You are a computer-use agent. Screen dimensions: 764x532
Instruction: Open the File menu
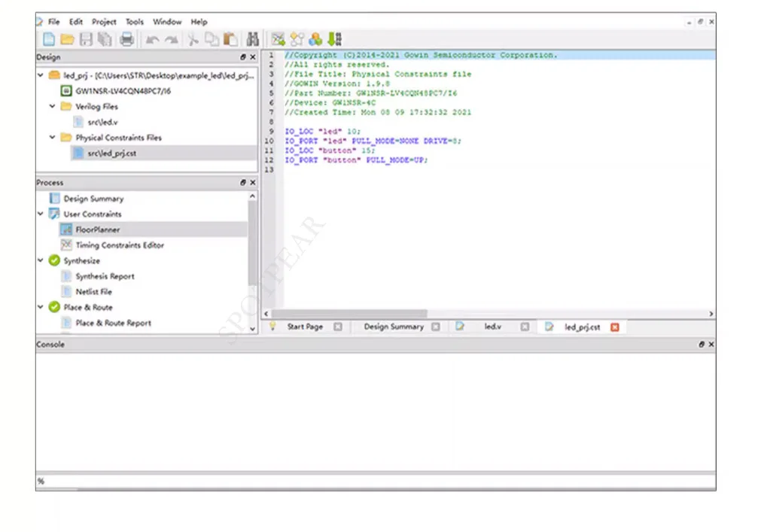[53, 22]
